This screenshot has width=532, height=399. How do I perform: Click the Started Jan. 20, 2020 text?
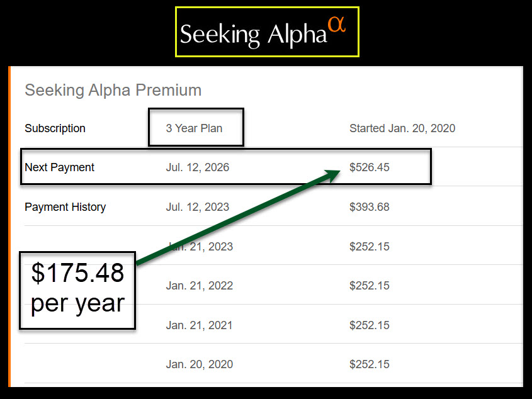402,128
